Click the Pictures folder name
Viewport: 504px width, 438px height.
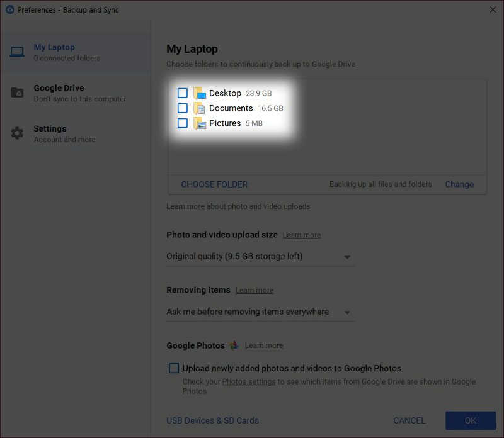[225, 123]
